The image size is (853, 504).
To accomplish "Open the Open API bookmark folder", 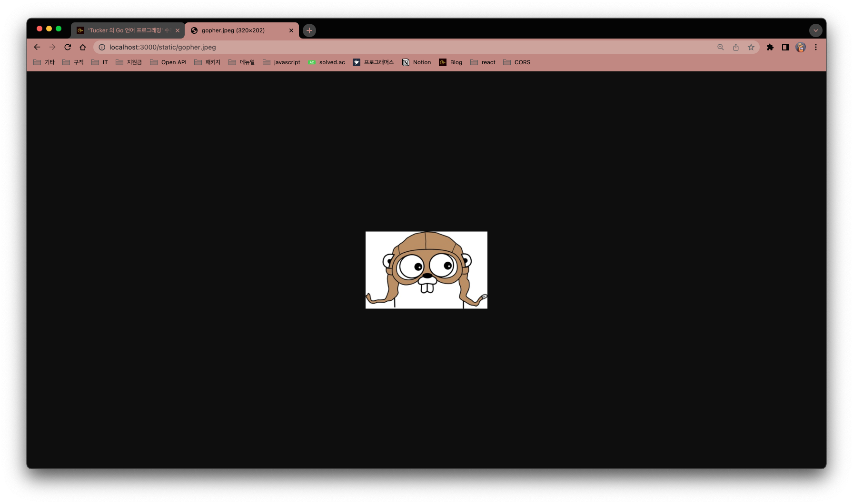I will 168,62.
